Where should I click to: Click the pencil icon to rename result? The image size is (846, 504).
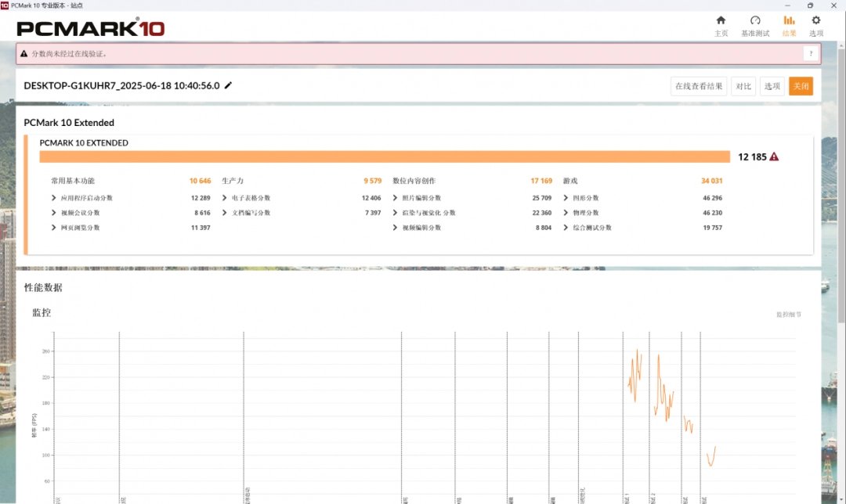[229, 86]
